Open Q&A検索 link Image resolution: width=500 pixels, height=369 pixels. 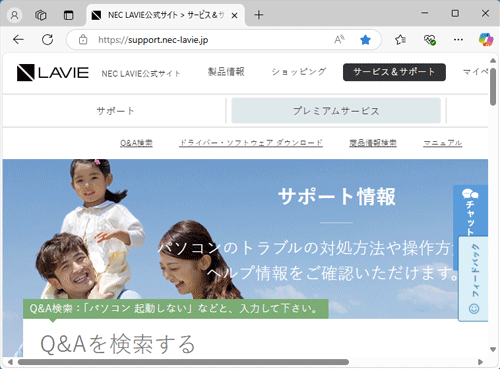[x=136, y=143]
